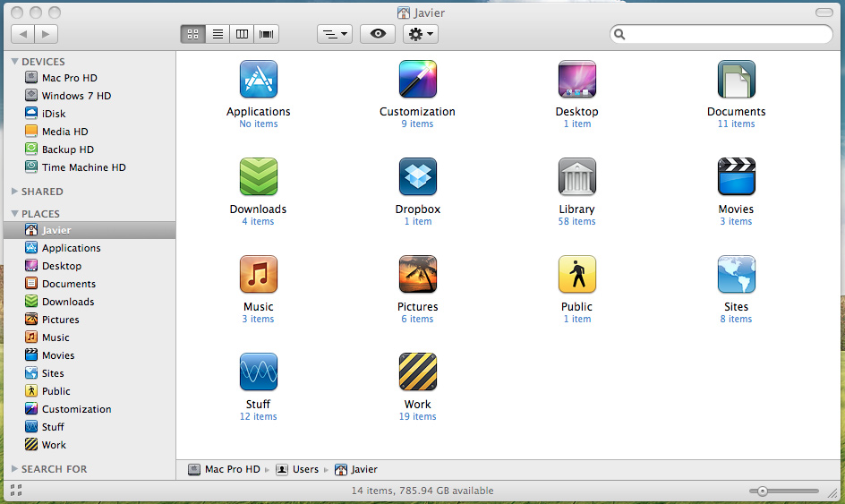Select the Work hazard-stripe icon in the grid

[418, 372]
